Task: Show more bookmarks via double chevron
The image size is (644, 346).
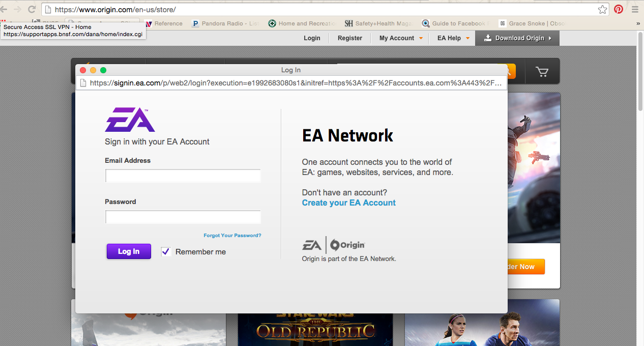Action: coord(638,23)
